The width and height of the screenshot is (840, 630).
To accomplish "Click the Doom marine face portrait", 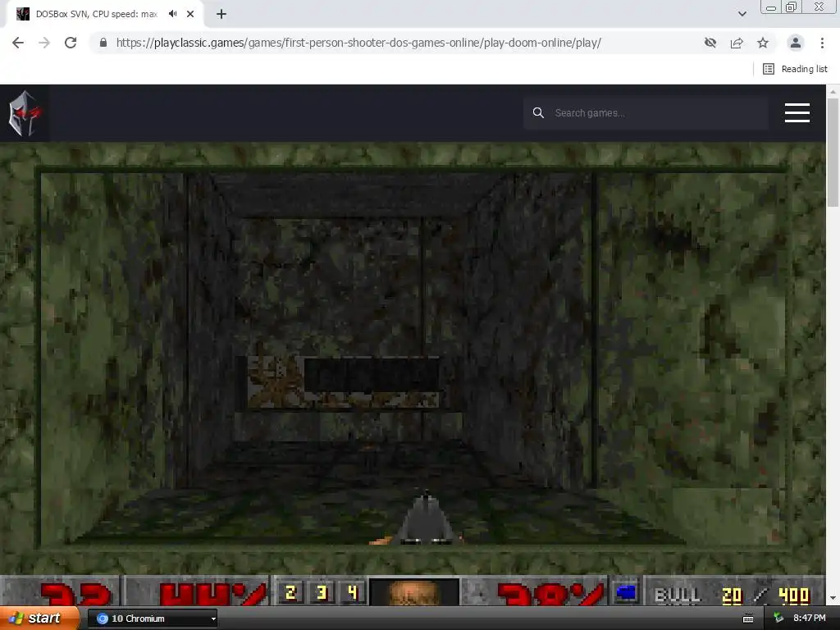I will (x=413, y=592).
